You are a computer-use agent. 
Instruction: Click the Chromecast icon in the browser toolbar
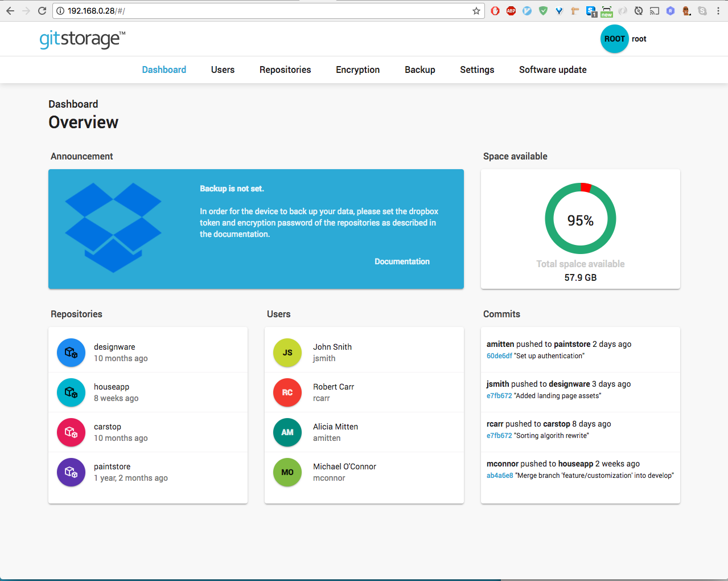(x=655, y=10)
